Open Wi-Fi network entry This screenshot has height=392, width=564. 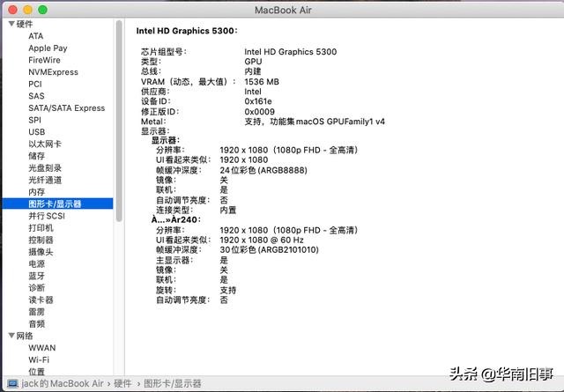39,359
